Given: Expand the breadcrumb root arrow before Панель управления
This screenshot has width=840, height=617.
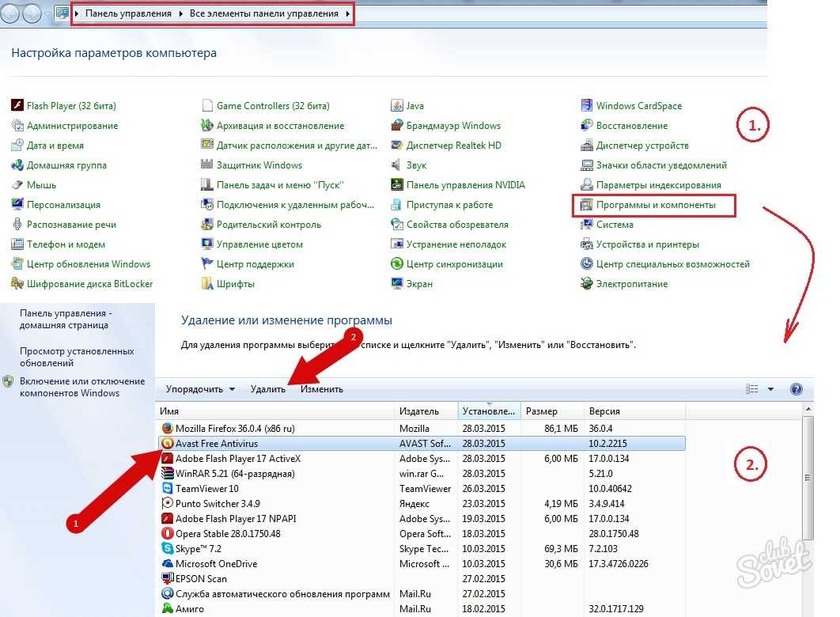Looking at the screenshot, I should [x=77, y=13].
